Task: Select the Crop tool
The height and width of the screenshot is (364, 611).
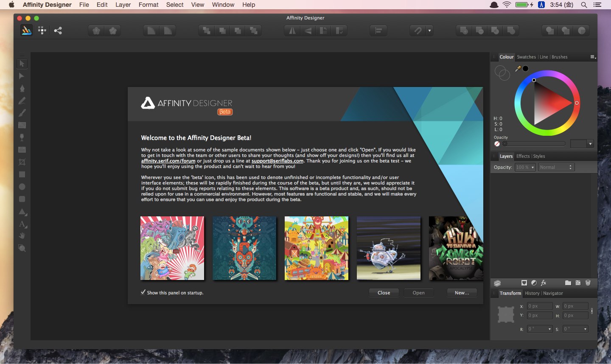Action: [x=22, y=162]
